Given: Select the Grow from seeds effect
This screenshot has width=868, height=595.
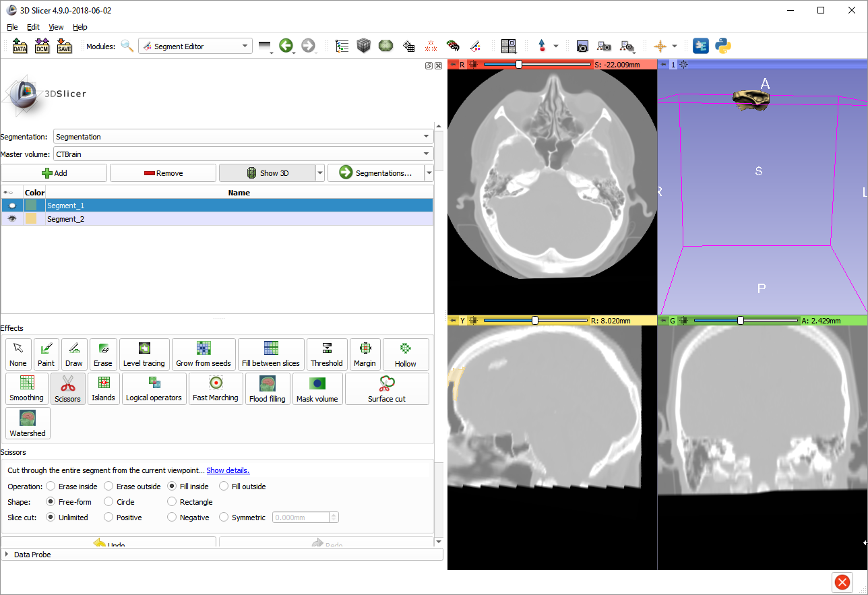Looking at the screenshot, I should coord(204,354).
